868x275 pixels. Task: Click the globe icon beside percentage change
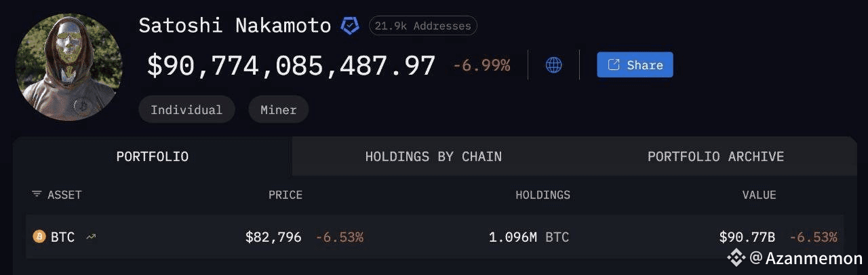[554, 65]
